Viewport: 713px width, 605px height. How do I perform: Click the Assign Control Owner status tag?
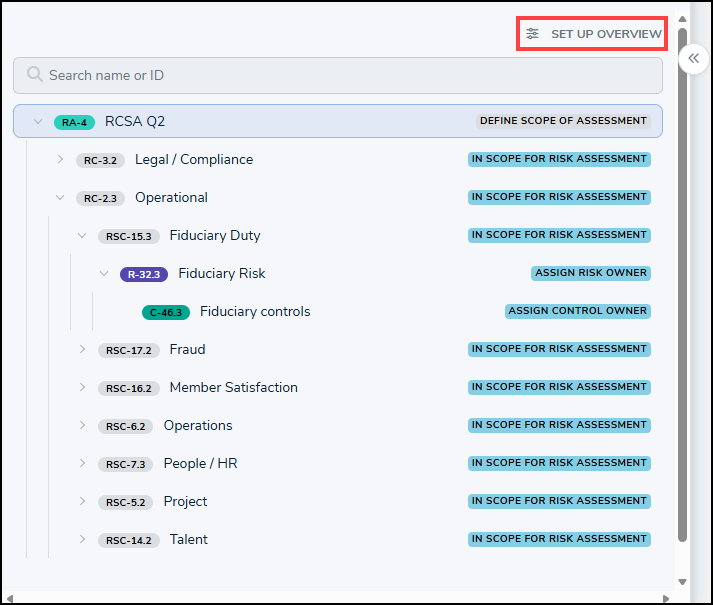577,311
